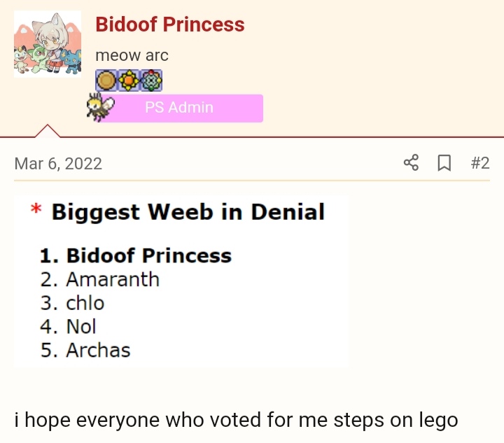504x443 pixels.
Task: Click the red asterisk in the image
Action: point(36,209)
